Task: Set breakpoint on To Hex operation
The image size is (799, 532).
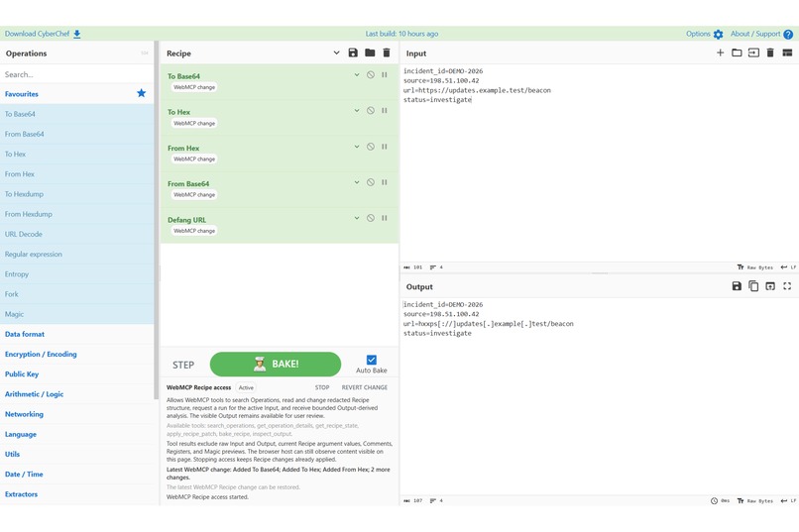Action: pos(385,111)
